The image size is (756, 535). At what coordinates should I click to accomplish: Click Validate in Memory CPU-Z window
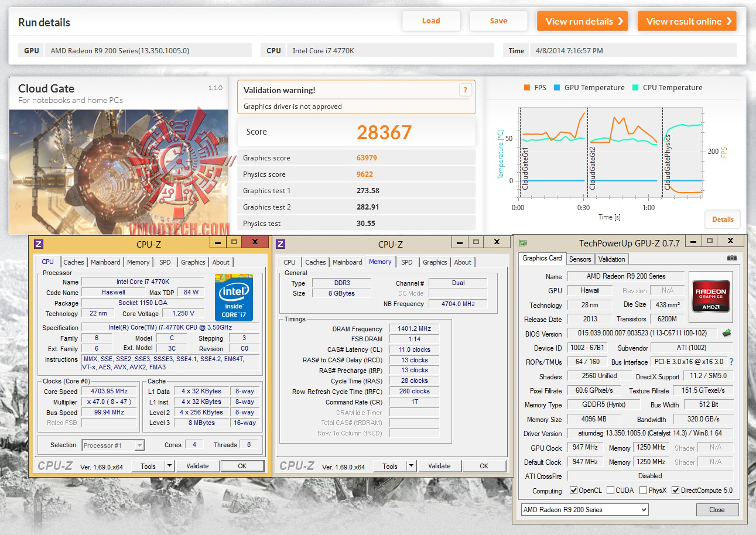[439, 466]
